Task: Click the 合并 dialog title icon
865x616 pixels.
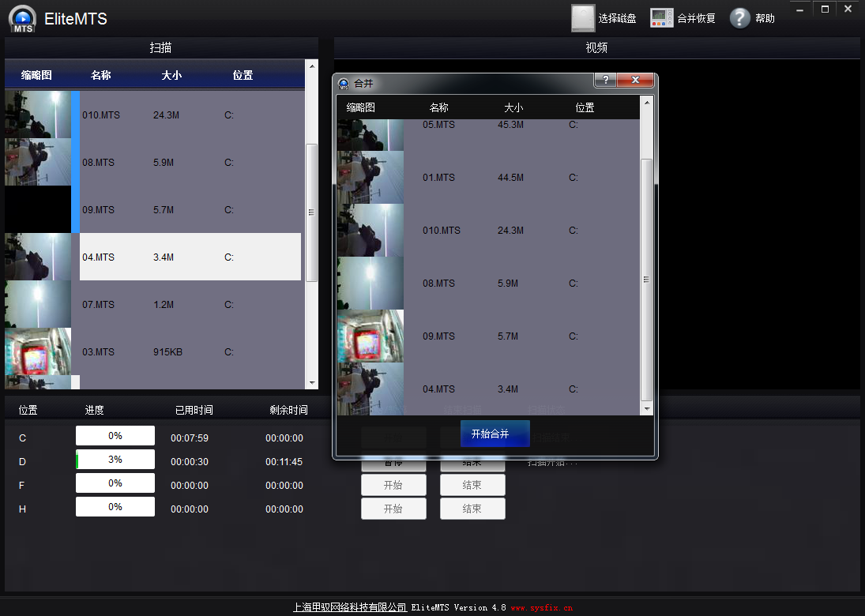Action: [x=344, y=84]
